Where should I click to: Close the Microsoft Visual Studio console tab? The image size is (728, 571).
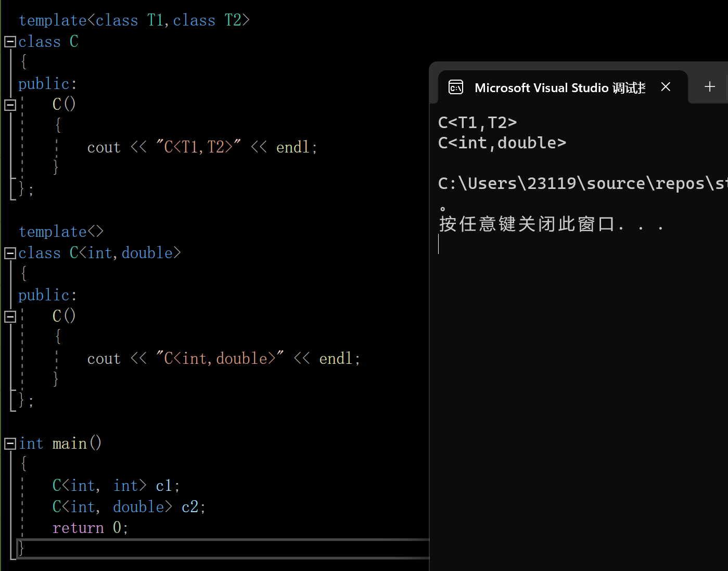pyautogui.click(x=666, y=87)
